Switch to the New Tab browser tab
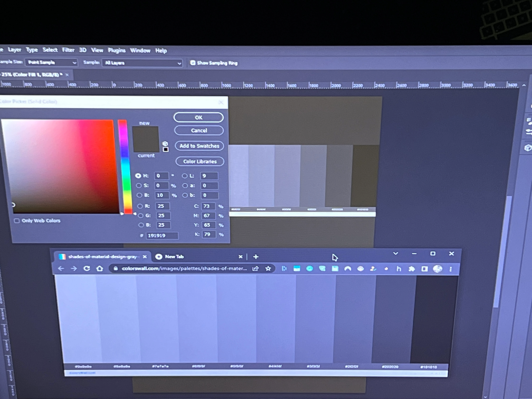 click(x=174, y=257)
